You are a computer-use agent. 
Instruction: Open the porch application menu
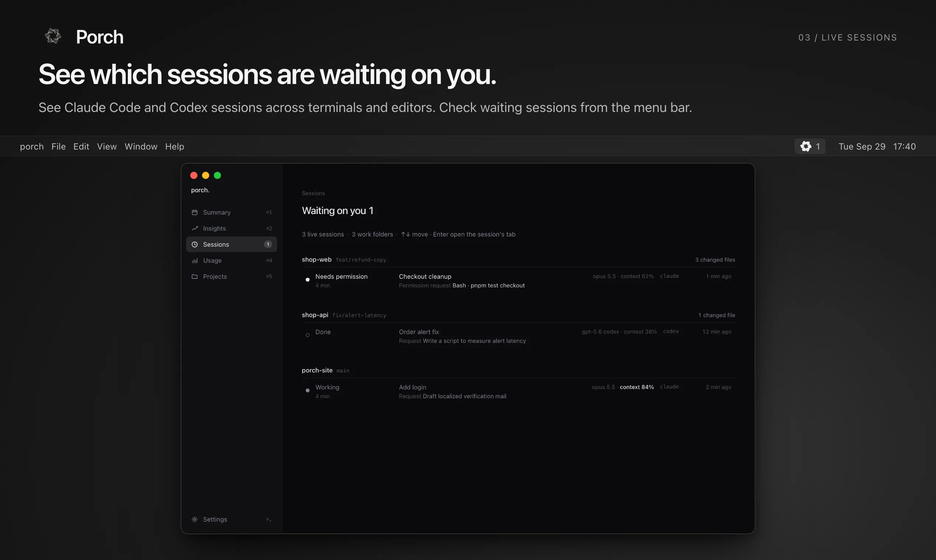click(x=32, y=146)
